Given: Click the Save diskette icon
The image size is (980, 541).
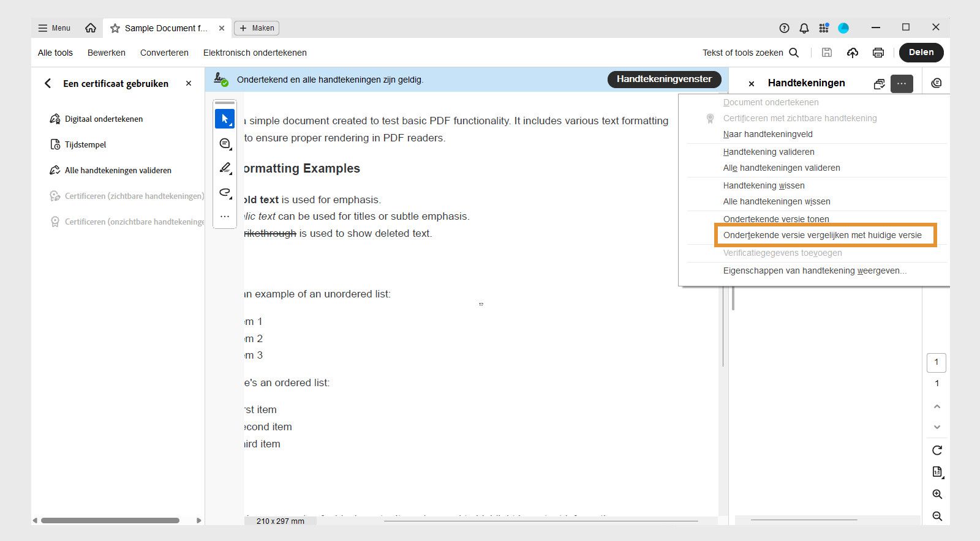Looking at the screenshot, I should point(827,53).
